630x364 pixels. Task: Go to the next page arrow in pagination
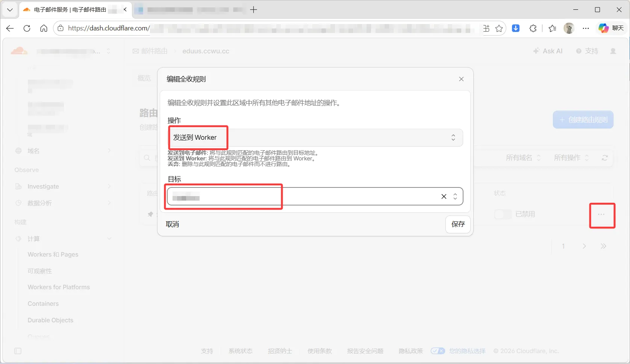pos(584,246)
